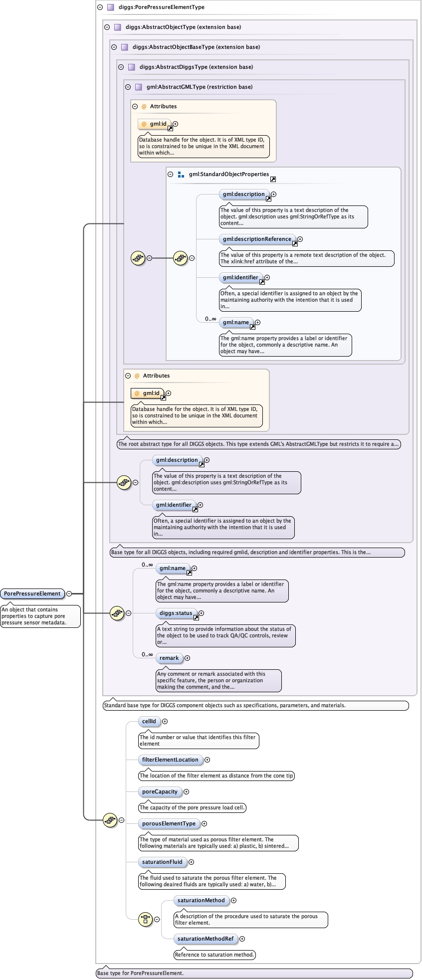
Task: Expand the cellId element
Action: (x=165, y=721)
